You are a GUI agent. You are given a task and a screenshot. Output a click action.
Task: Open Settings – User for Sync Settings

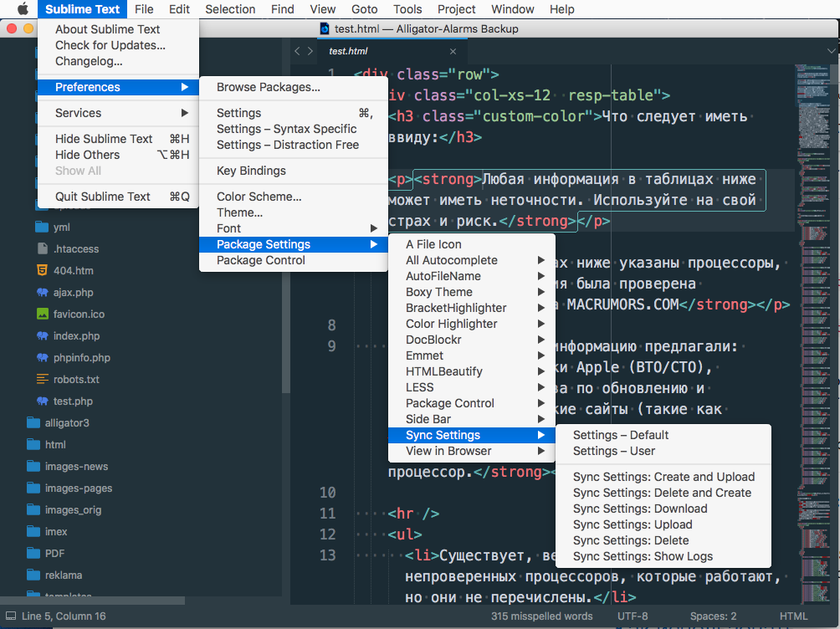point(663,451)
